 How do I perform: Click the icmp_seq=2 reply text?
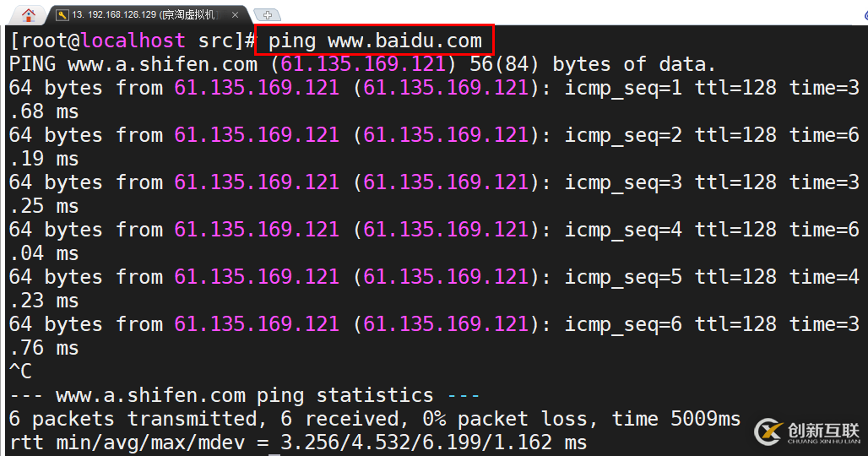coord(623,135)
